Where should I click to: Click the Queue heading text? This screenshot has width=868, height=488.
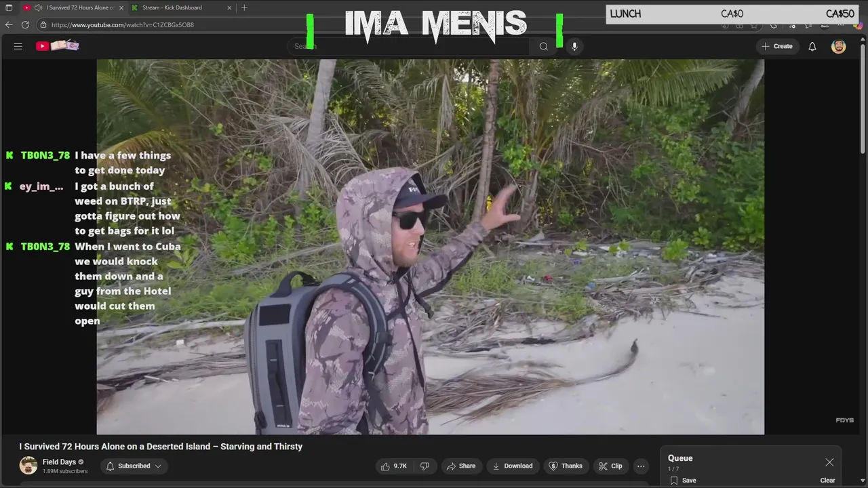(x=680, y=458)
